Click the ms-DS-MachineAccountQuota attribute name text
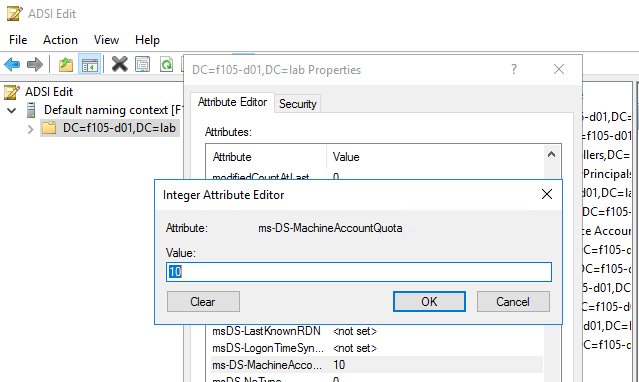Screen dimensions: 639x382 pos(330,228)
